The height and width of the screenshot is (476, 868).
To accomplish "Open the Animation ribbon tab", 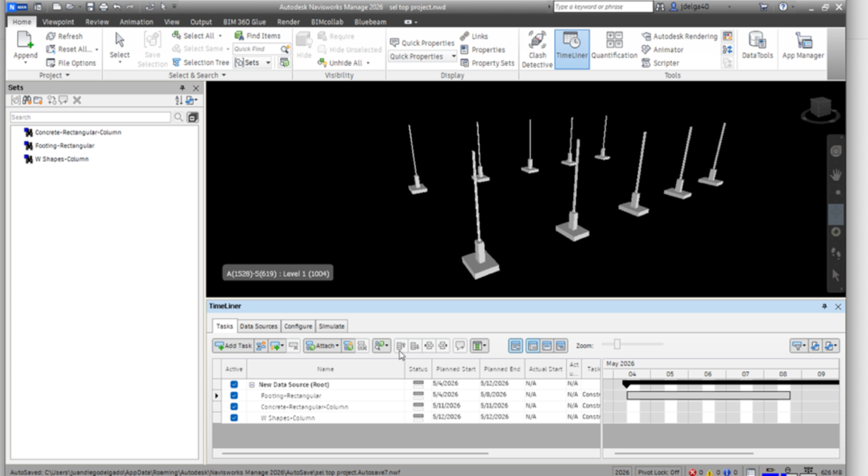I will (x=136, y=22).
